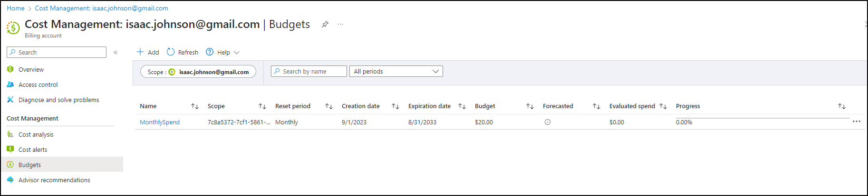The height and width of the screenshot is (196, 868).
Task: Click the Advisor recommendations cloud icon
Action: click(x=10, y=180)
